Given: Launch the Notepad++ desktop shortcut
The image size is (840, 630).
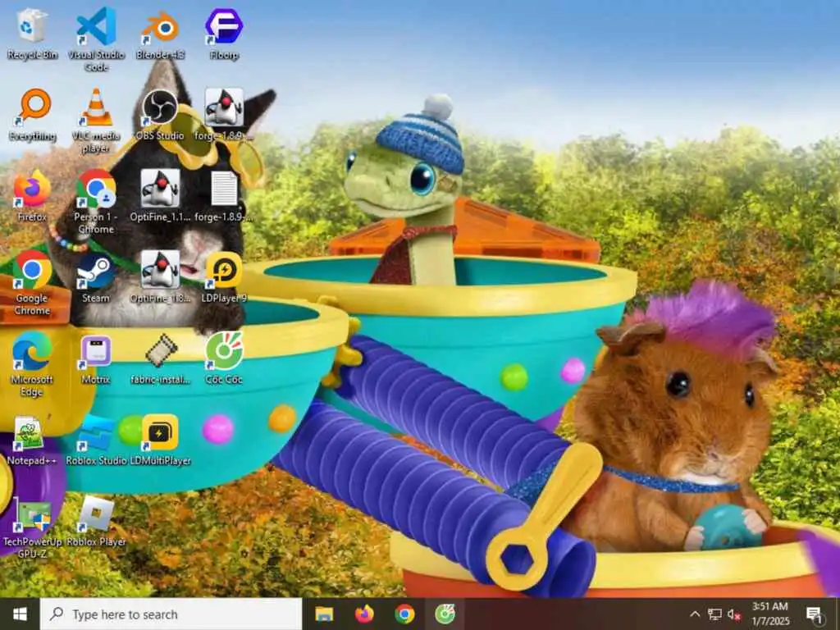Looking at the screenshot, I should [x=32, y=440].
